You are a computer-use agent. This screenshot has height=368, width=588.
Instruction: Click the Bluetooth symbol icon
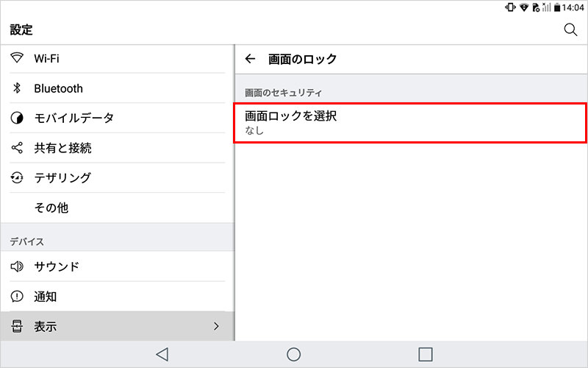(x=17, y=88)
